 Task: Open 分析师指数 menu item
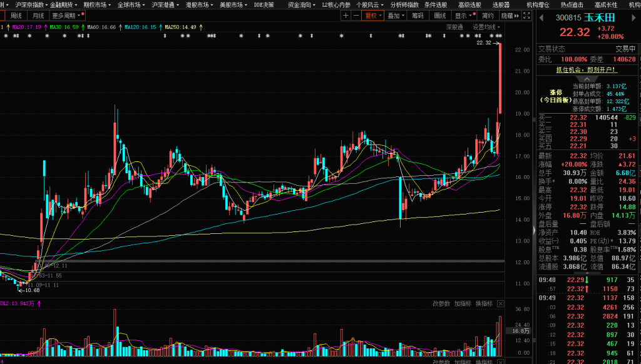pos(404,5)
